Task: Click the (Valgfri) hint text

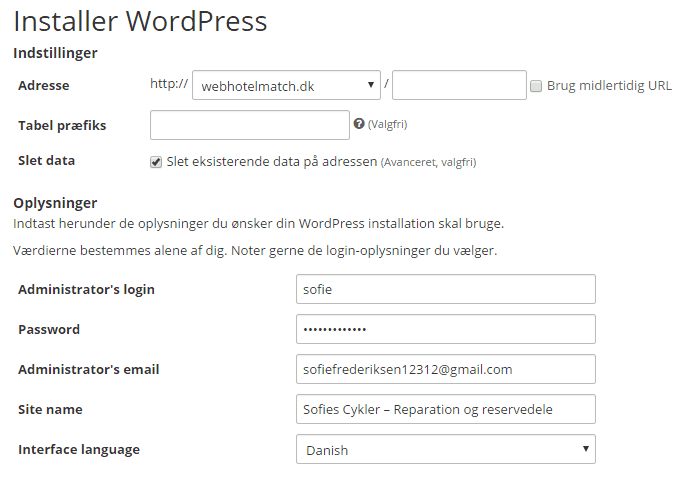Action: click(387, 125)
